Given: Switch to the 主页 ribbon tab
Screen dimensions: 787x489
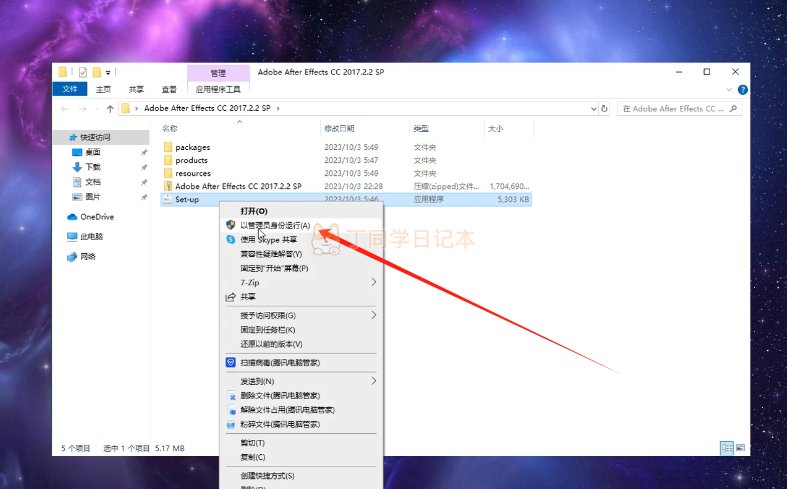Looking at the screenshot, I should 103,89.
